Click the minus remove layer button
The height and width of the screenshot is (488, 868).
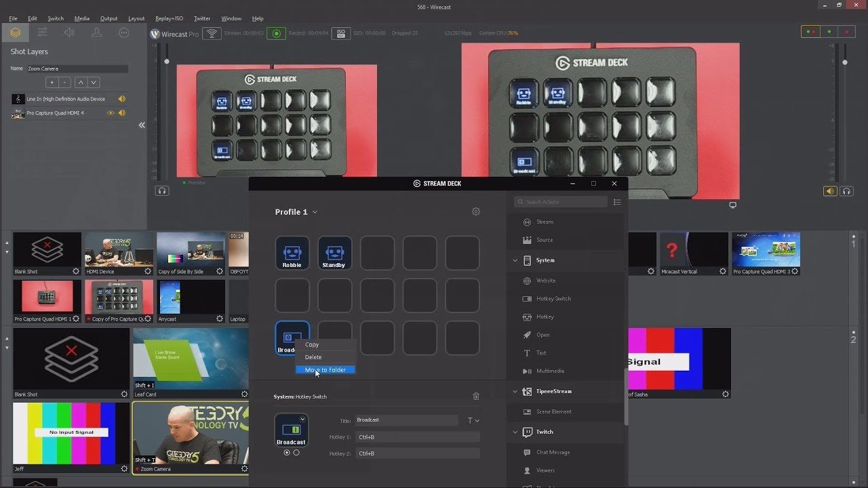click(x=65, y=82)
